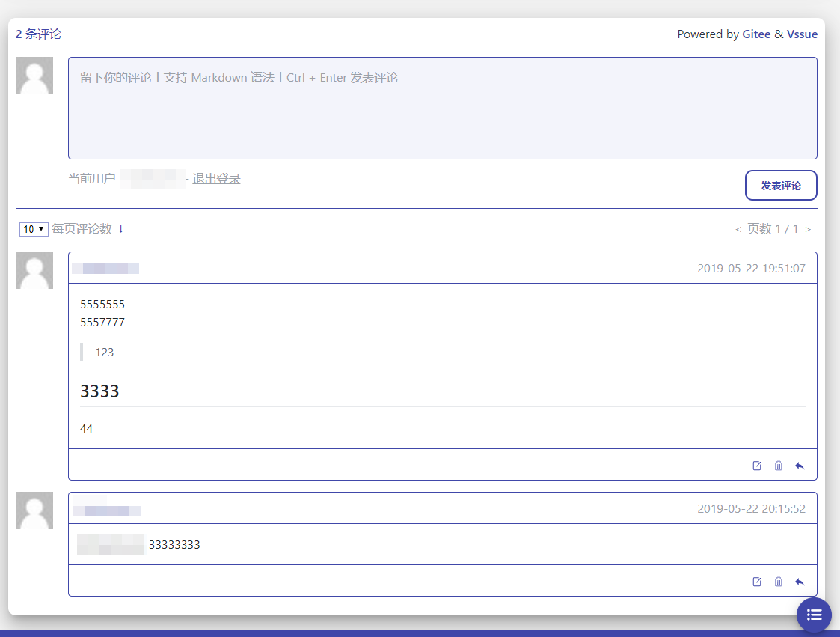This screenshot has width=840, height=637.
Task: Click the mentioned user before 33333333
Action: coord(111,544)
